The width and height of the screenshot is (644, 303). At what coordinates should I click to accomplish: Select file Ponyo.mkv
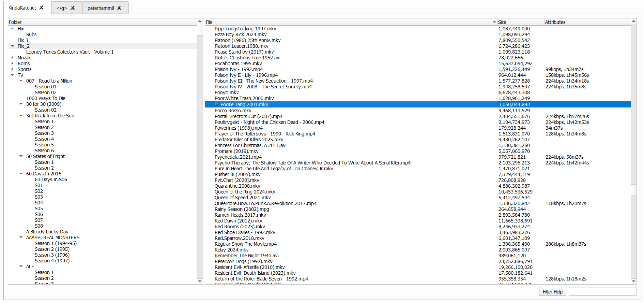(x=227, y=92)
